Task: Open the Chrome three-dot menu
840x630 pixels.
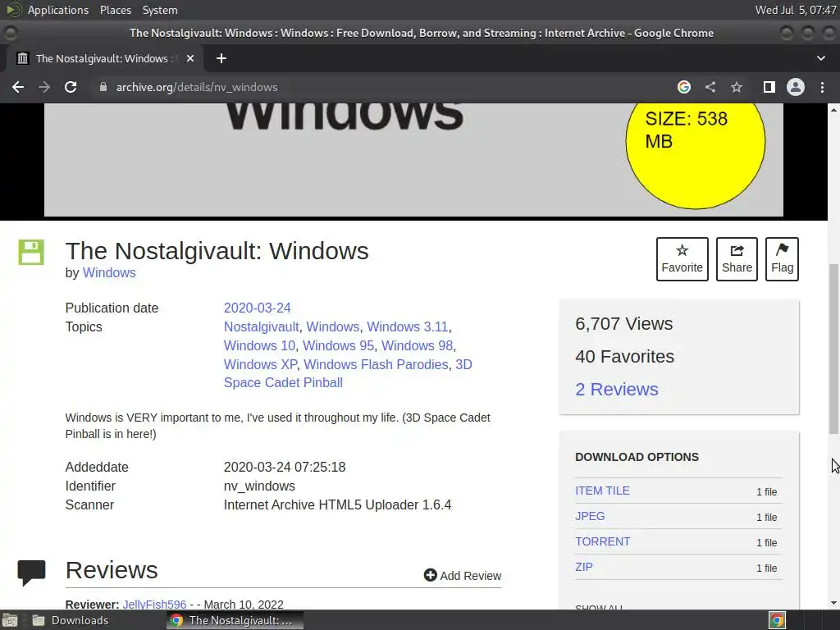Action: 822,87
